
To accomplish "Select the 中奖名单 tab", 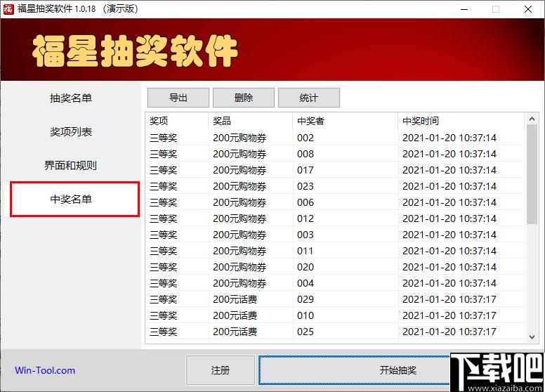I will [74, 200].
